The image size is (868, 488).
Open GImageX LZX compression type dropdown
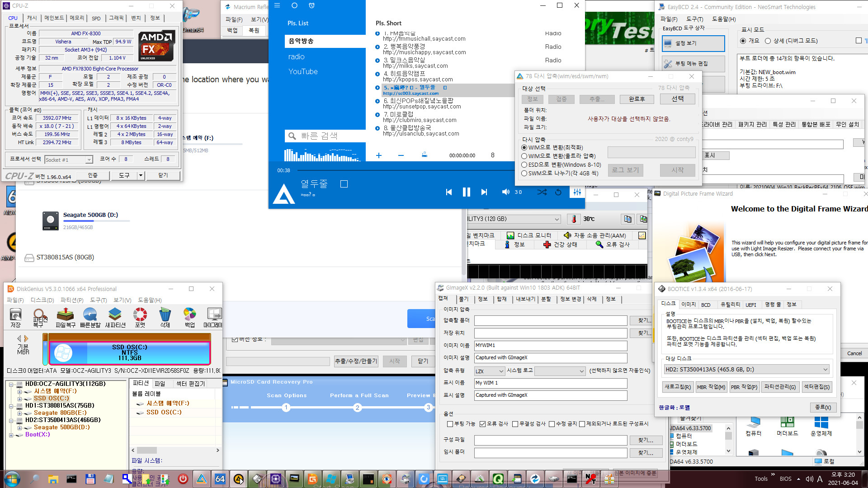(x=489, y=371)
